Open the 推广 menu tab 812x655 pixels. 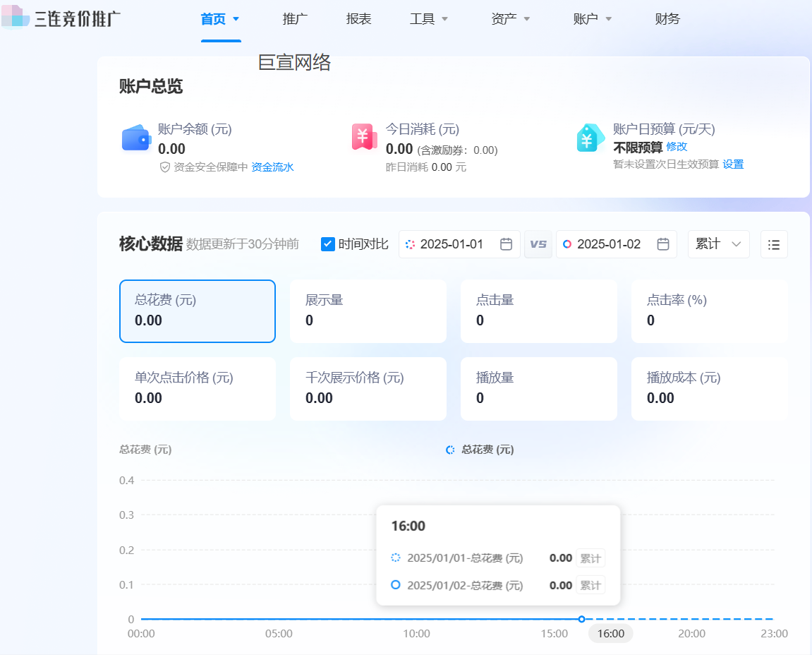pos(295,19)
